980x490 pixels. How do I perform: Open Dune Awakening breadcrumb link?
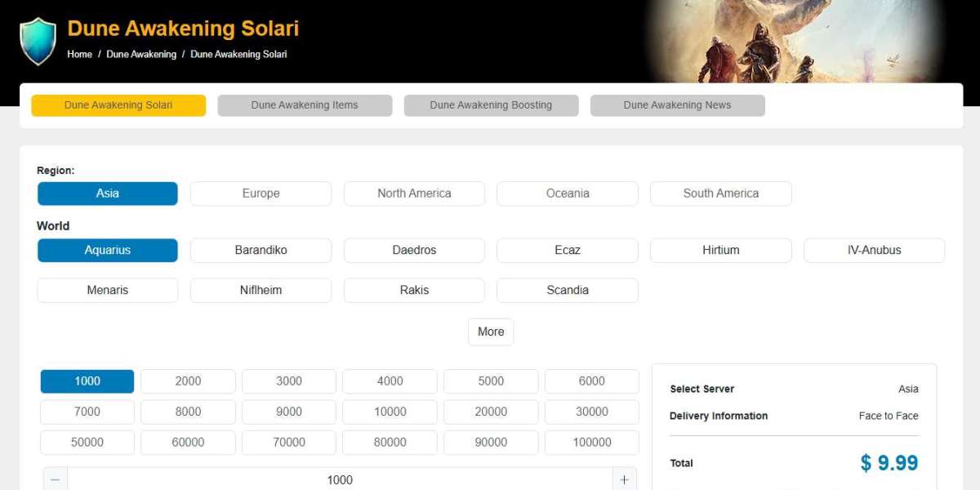pos(141,54)
